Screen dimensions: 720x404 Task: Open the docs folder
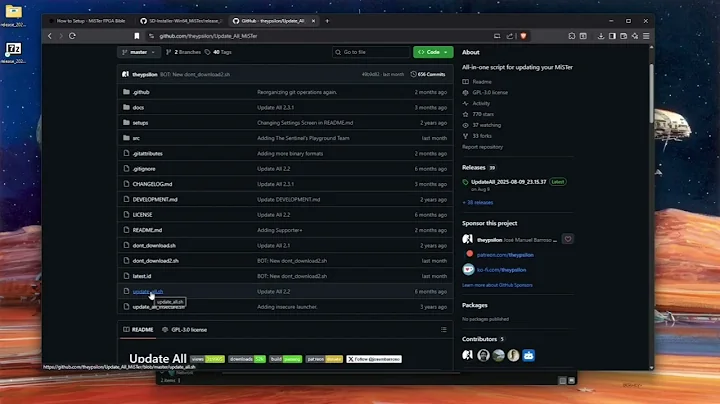pyautogui.click(x=138, y=107)
